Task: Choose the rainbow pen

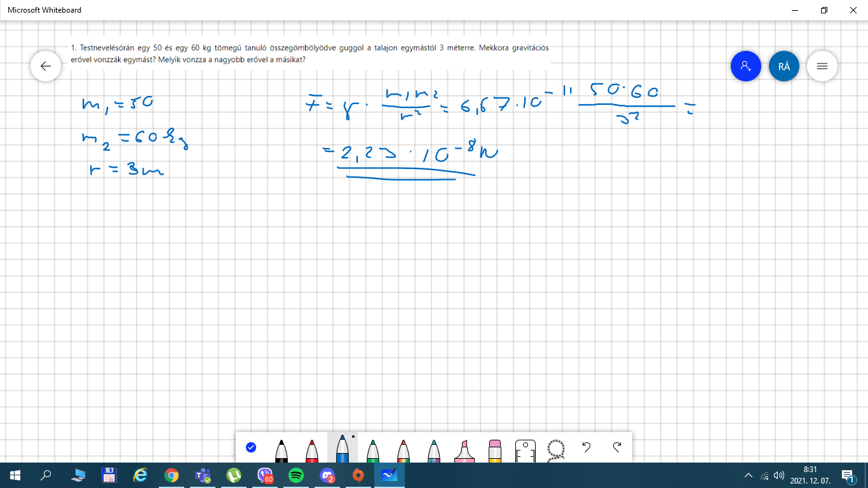Action: [403, 450]
